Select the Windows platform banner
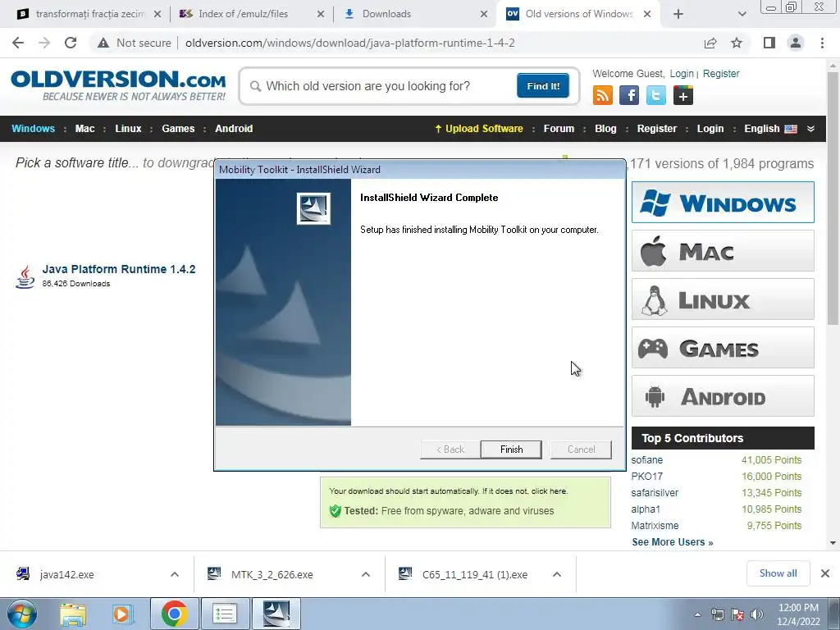 [x=723, y=203]
